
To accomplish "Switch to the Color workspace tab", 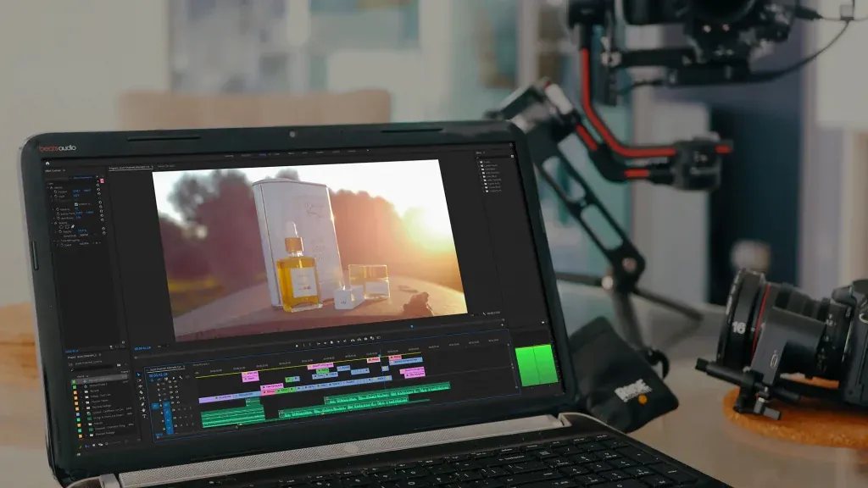I will tap(277, 155).
